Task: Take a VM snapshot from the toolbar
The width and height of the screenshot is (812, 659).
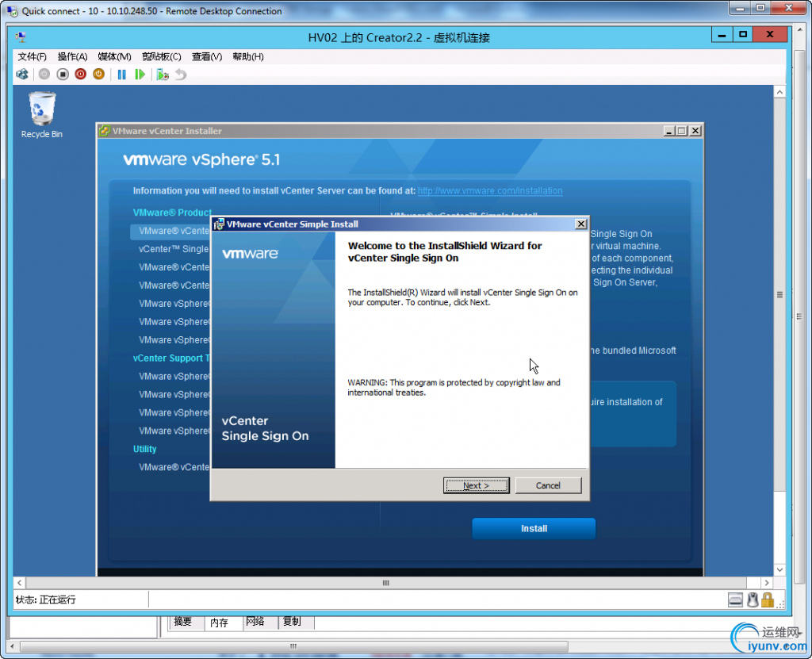Action: [x=163, y=75]
